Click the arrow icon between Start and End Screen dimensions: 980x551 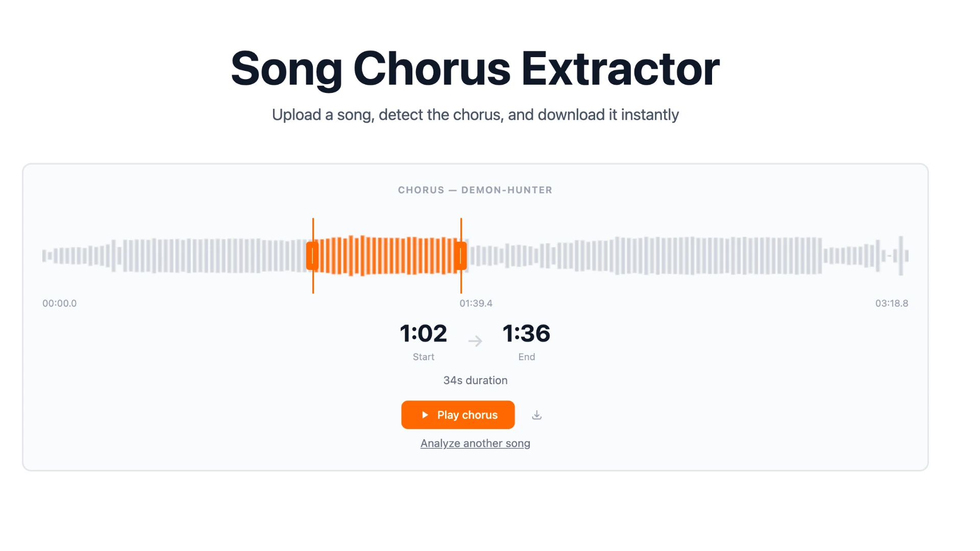[475, 341]
